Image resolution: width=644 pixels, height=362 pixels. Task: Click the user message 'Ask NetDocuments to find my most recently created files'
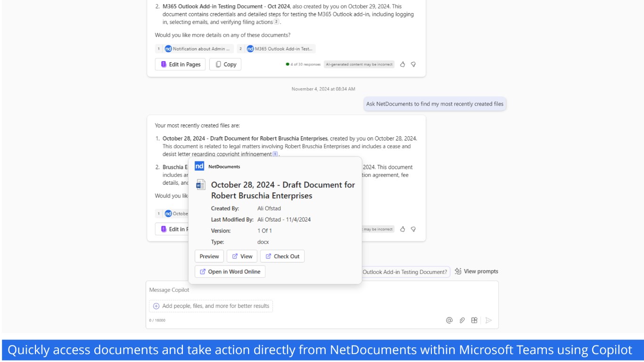coord(435,104)
